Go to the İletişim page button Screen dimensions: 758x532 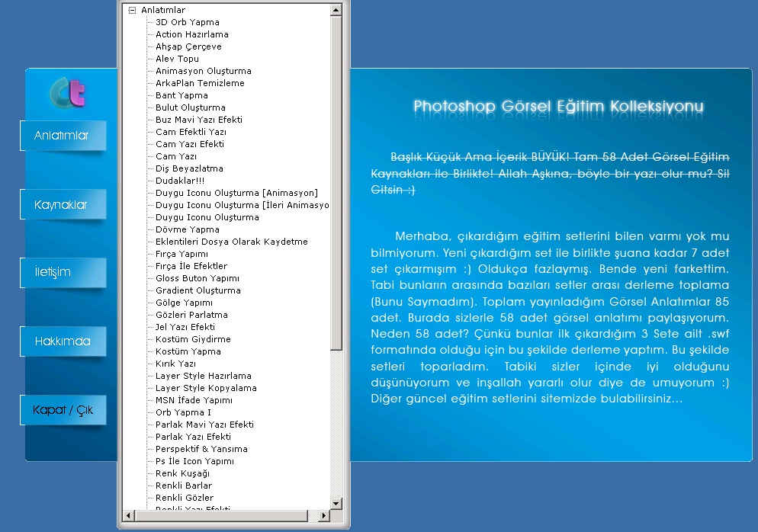click(63, 273)
